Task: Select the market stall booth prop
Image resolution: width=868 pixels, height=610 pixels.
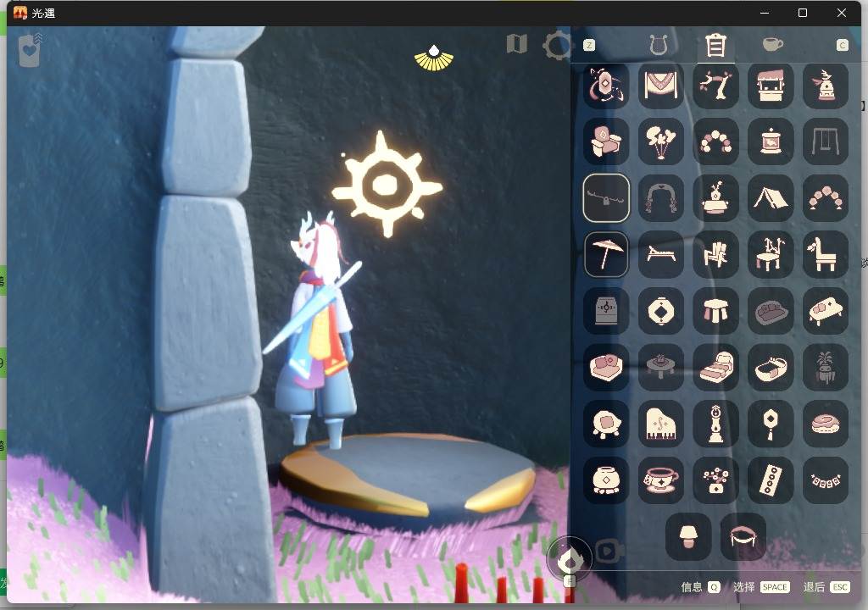Action: (x=771, y=86)
